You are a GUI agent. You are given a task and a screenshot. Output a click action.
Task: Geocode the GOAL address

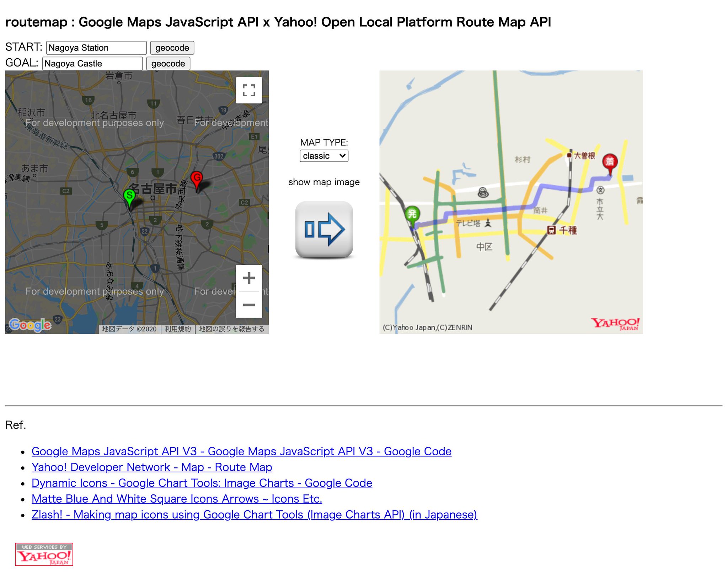168,64
